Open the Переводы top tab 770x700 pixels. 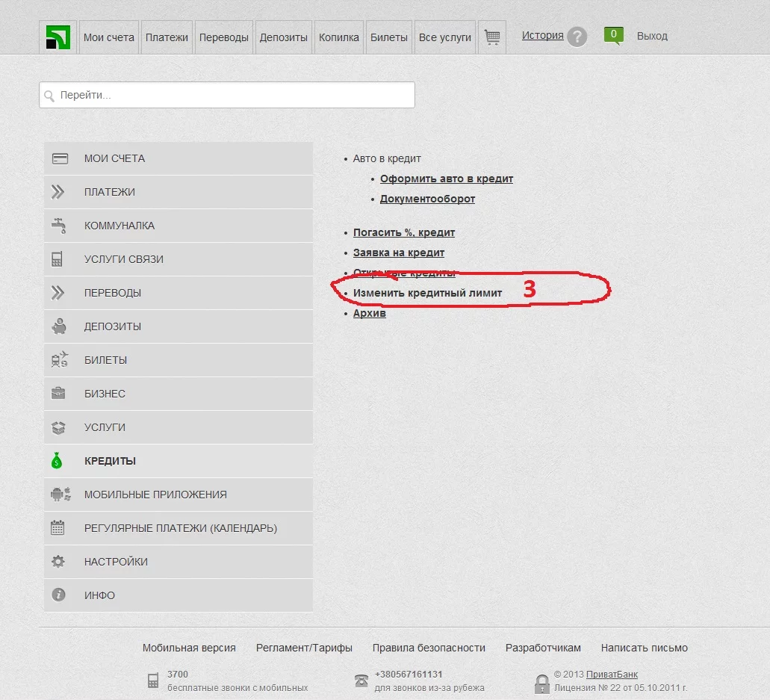tap(224, 37)
